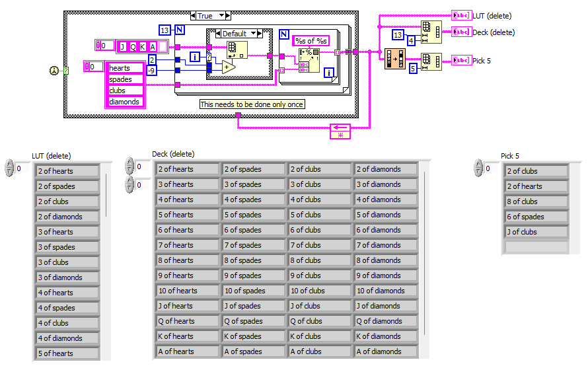
Task: Click the Pick 5 index value field
Action: point(492,168)
